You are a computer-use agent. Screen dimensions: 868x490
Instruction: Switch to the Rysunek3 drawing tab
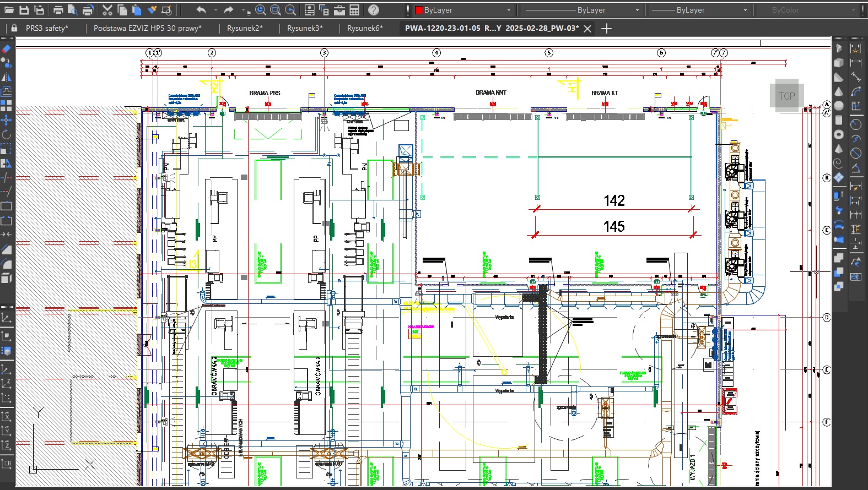305,28
